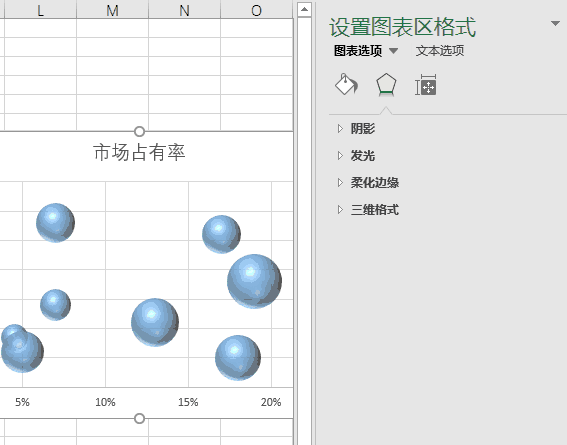
Task: Switch to the 图表选项 tab
Action: [x=358, y=51]
